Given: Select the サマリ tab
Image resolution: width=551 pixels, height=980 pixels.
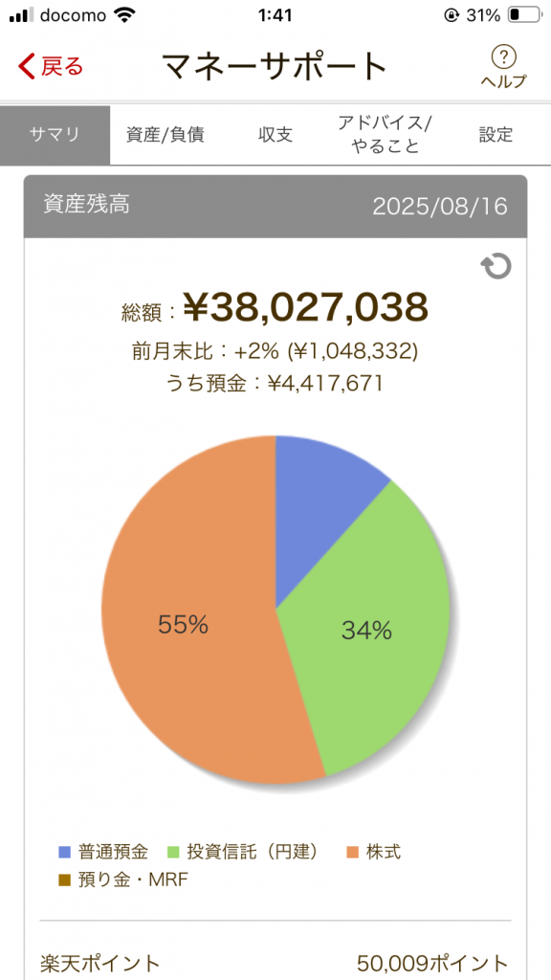Looking at the screenshot, I should (x=55, y=135).
